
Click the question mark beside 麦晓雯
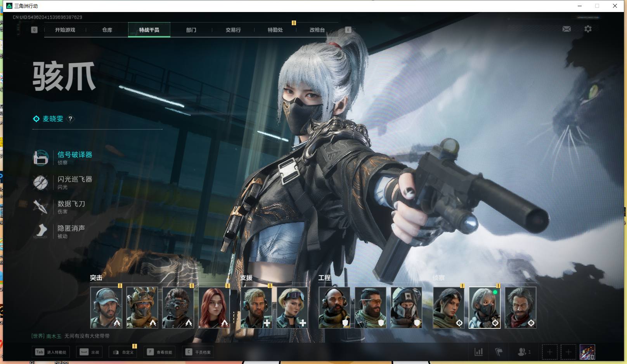70,119
